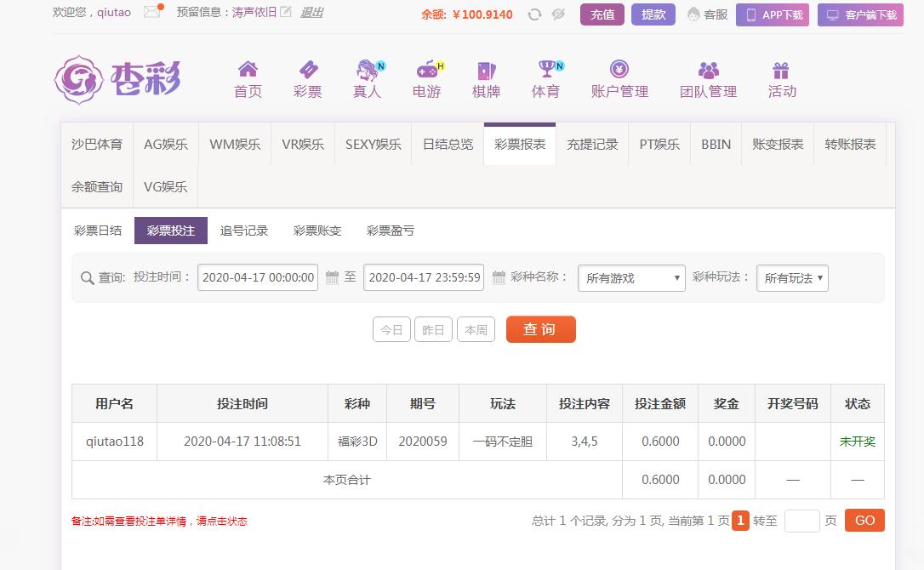Click 今日 quick date button
The height and width of the screenshot is (570, 924).
pyautogui.click(x=391, y=329)
